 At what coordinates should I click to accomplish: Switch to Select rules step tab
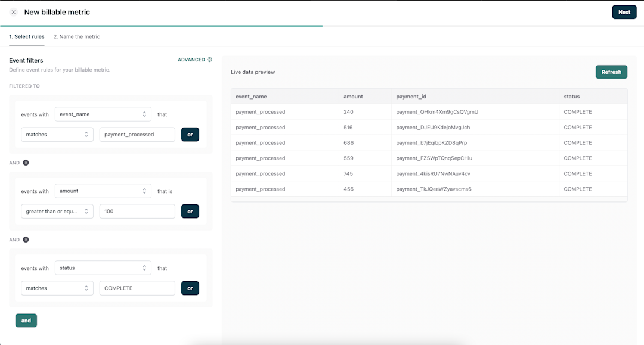(x=27, y=36)
